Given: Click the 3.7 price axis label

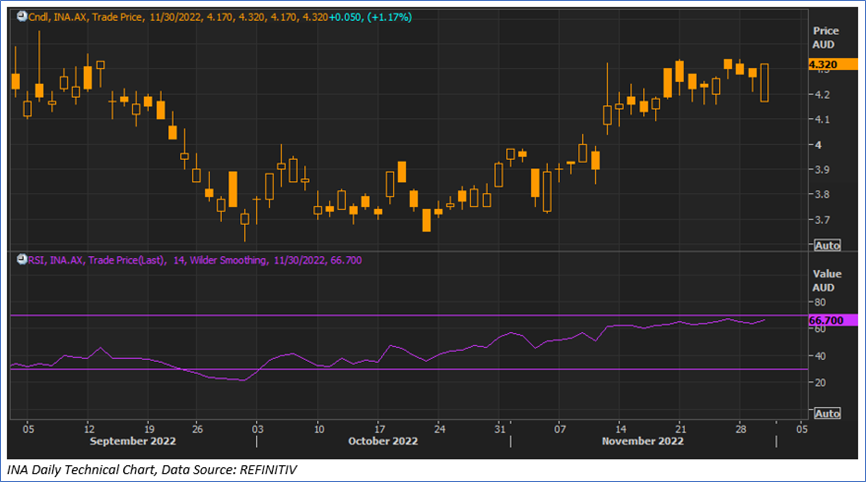Looking at the screenshot, I should coord(822,220).
